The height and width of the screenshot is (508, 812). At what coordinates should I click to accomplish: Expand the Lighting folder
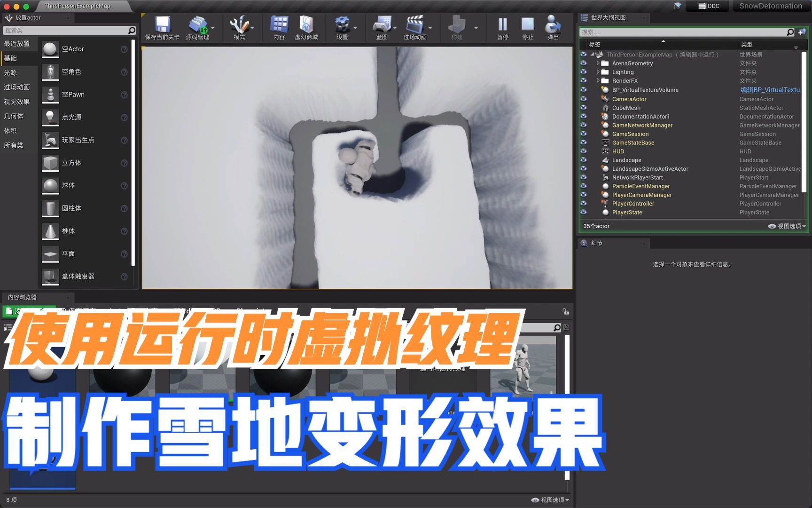tap(598, 71)
